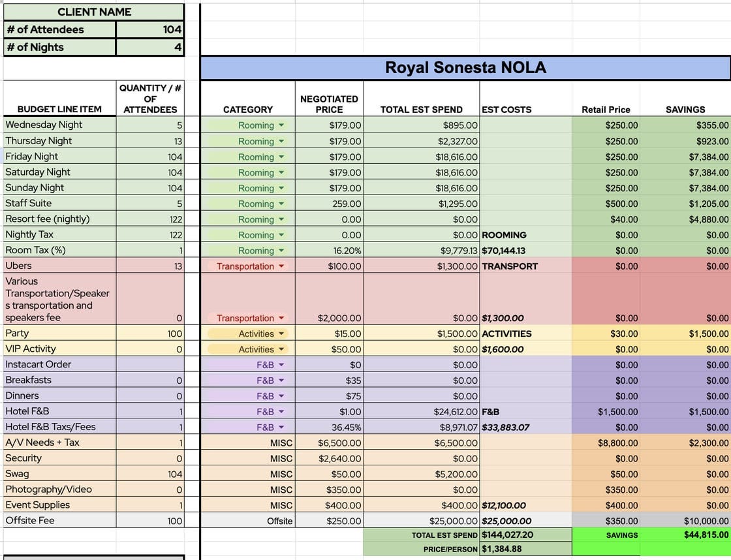
Task: Select the MISC subtotal $12,100.00
Action: (x=526, y=505)
